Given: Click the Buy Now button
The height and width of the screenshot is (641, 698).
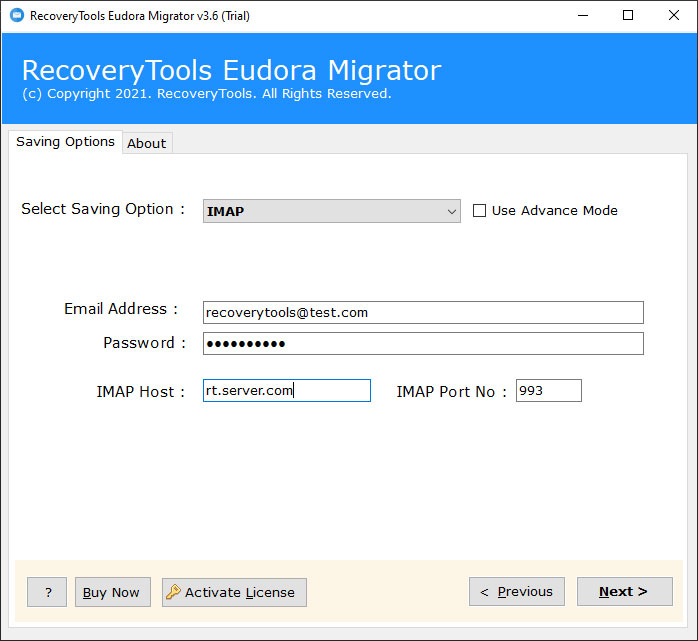Looking at the screenshot, I should (113, 592).
